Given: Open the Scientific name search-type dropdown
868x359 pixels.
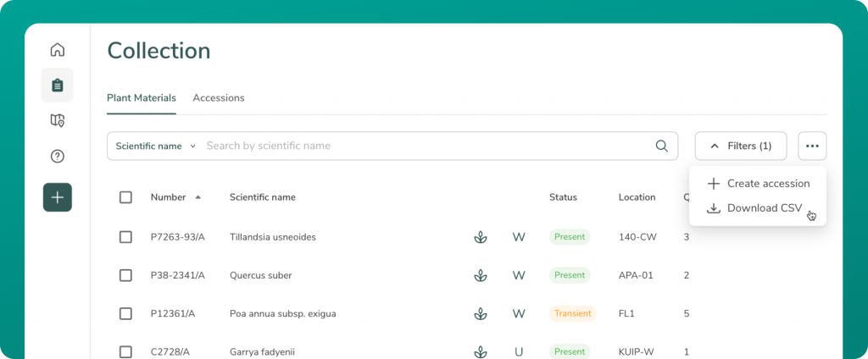Looking at the screenshot, I should coord(156,146).
